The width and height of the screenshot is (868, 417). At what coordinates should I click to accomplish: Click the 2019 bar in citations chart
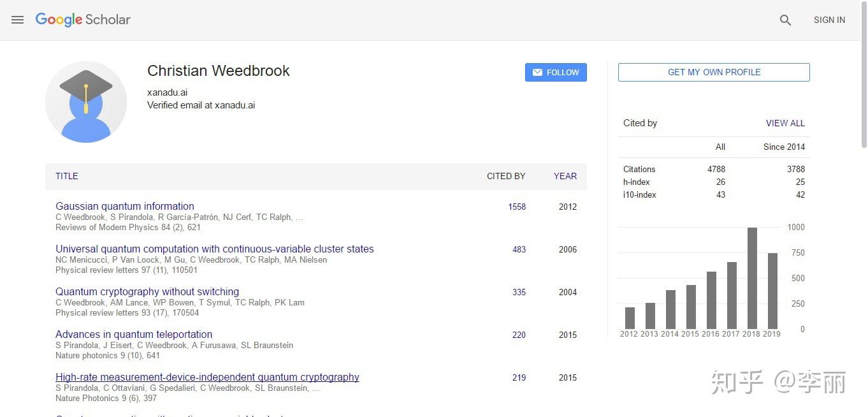(x=772, y=291)
